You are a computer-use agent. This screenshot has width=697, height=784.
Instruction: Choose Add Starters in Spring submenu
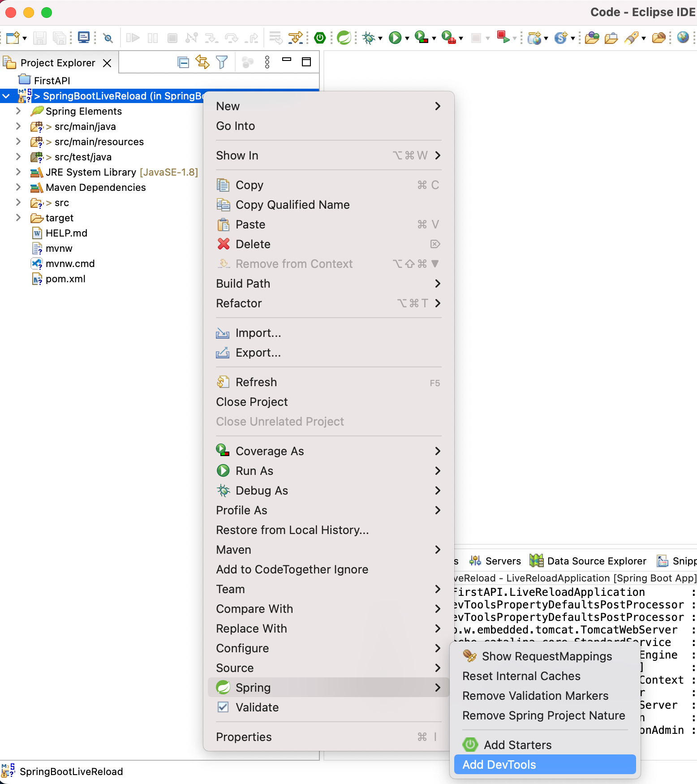click(x=545, y=745)
